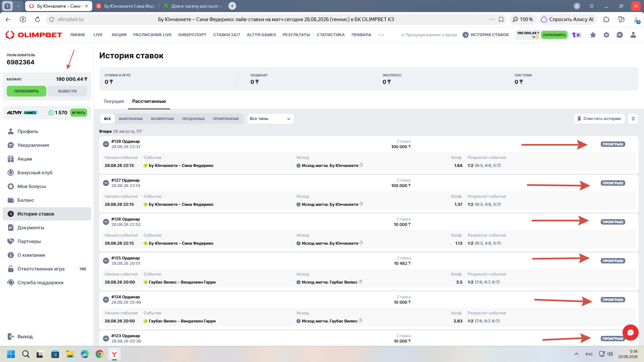This screenshot has height=362, width=644.
Task: Click the header 'ПОПОЛНИТЬ' button
Action: coord(554,35)
